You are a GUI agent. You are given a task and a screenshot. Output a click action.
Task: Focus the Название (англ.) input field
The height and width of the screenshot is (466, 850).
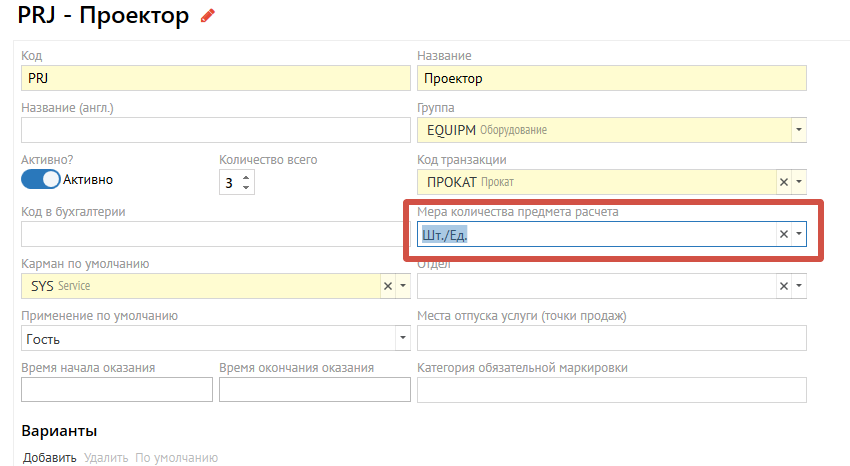[215, 130]
